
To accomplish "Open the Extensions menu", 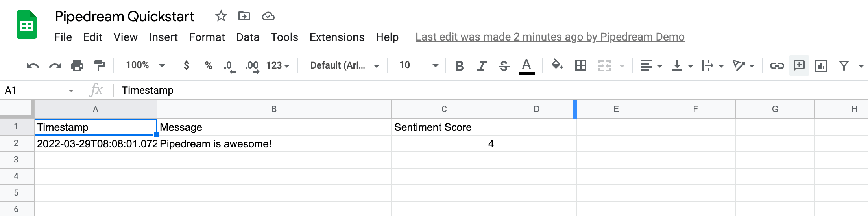I will 336,37.
